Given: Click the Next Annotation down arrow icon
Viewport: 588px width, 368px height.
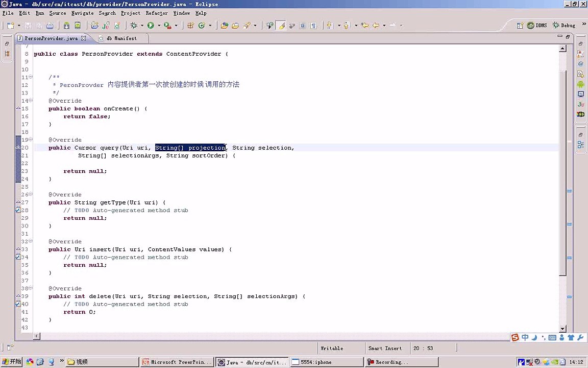Looking at the screenshot, I should pos(330,26).
